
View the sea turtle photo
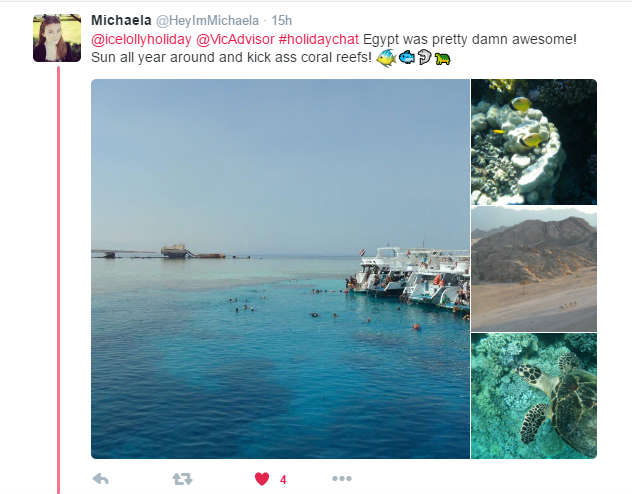(534, 396)
